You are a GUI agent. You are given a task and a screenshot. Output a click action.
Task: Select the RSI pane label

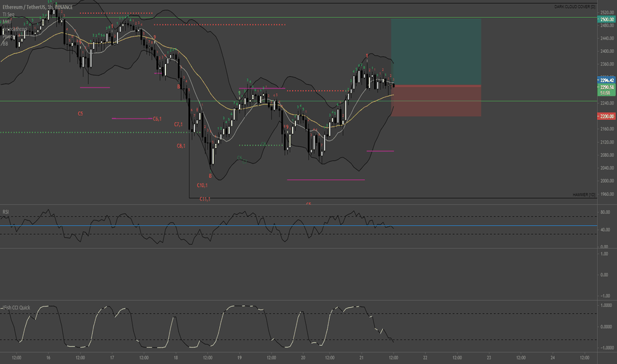point(5,212)
